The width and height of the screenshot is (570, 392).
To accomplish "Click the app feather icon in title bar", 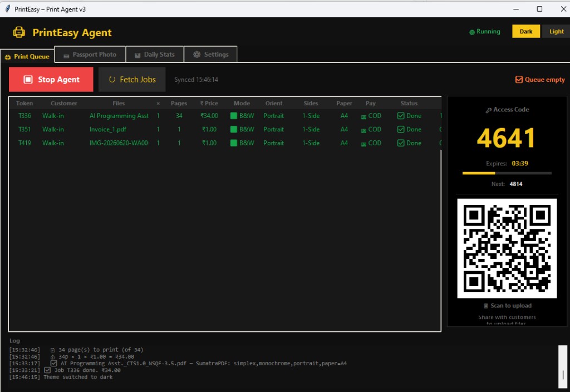I will pos(7,9).
